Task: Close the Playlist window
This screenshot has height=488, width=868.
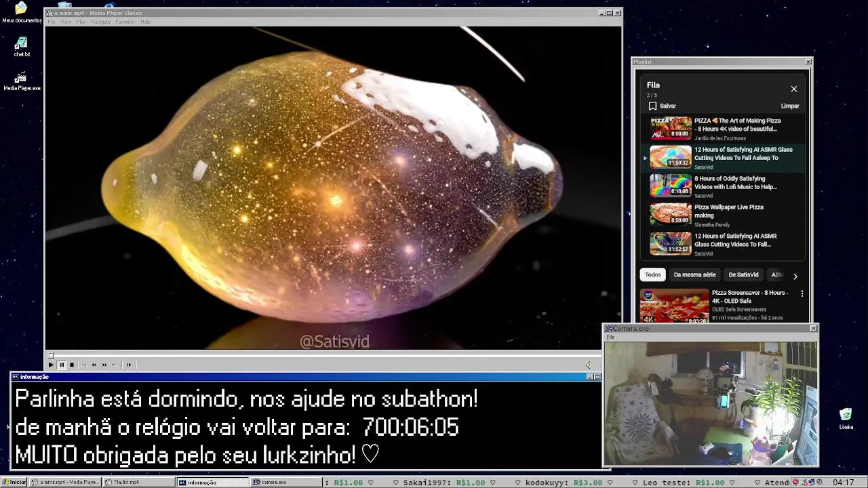Action: [x=808, y=62]
